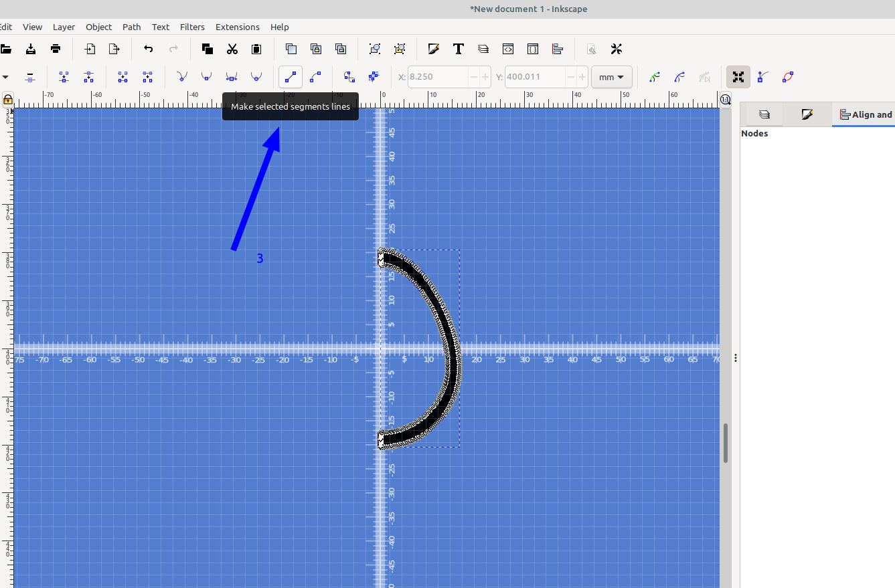Screen dimensions: 895x588
Task: Open a document with the folder icon
Action: (5, 49)
